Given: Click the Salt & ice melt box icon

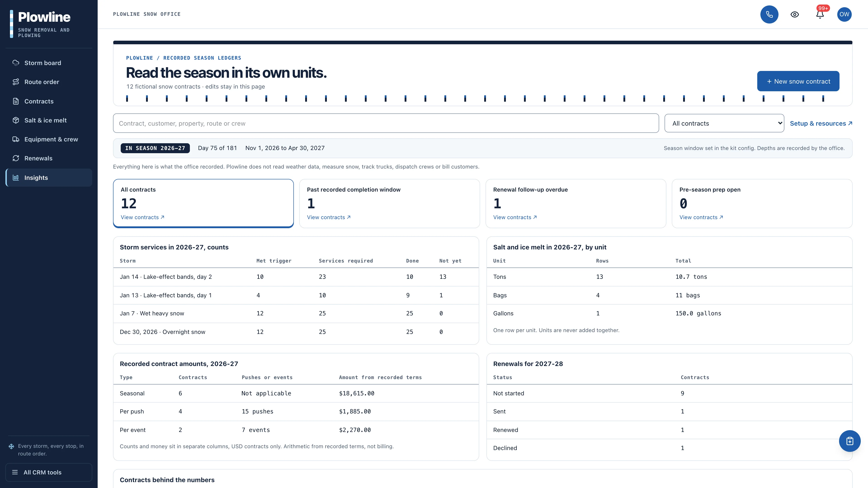Looking at the screenshot, I should pos(16,120).
